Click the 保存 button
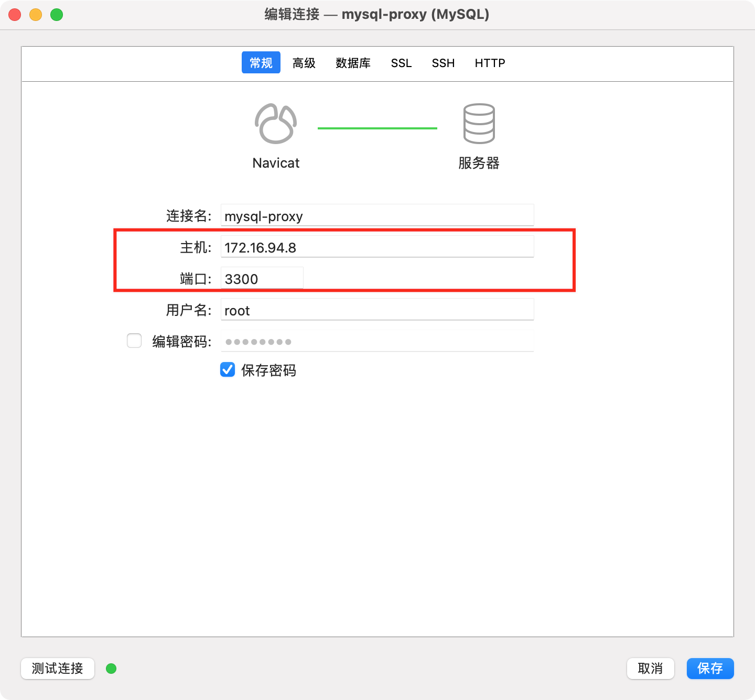 point(710,669)
